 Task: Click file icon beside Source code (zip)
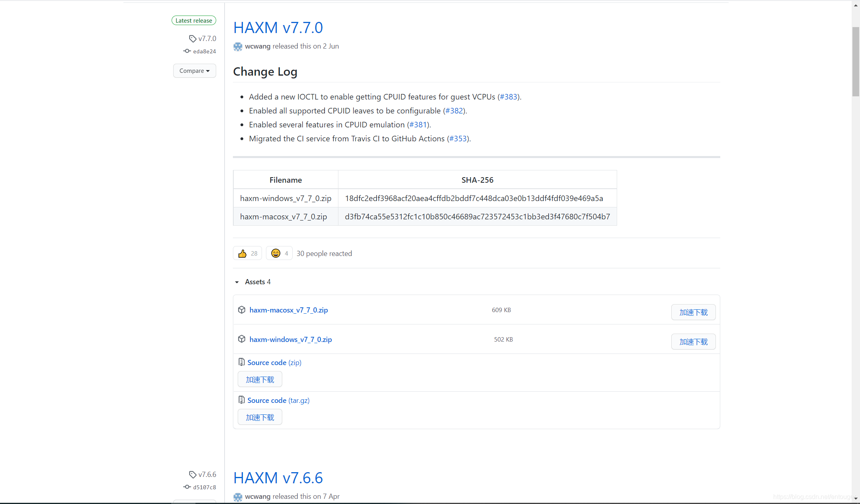pyautogui.click(x=241, y=362)
